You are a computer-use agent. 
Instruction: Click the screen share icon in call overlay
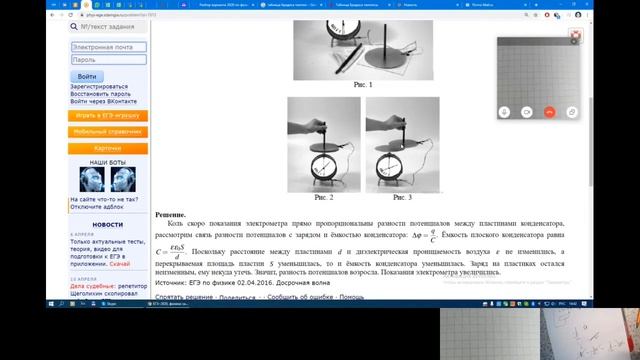pos(572,112)
